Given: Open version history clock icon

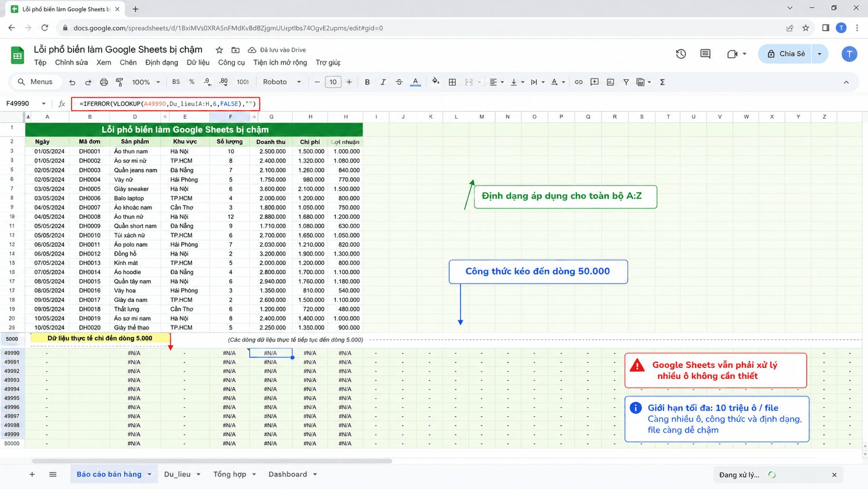Looking at the screenshot, I should point(681,54).
